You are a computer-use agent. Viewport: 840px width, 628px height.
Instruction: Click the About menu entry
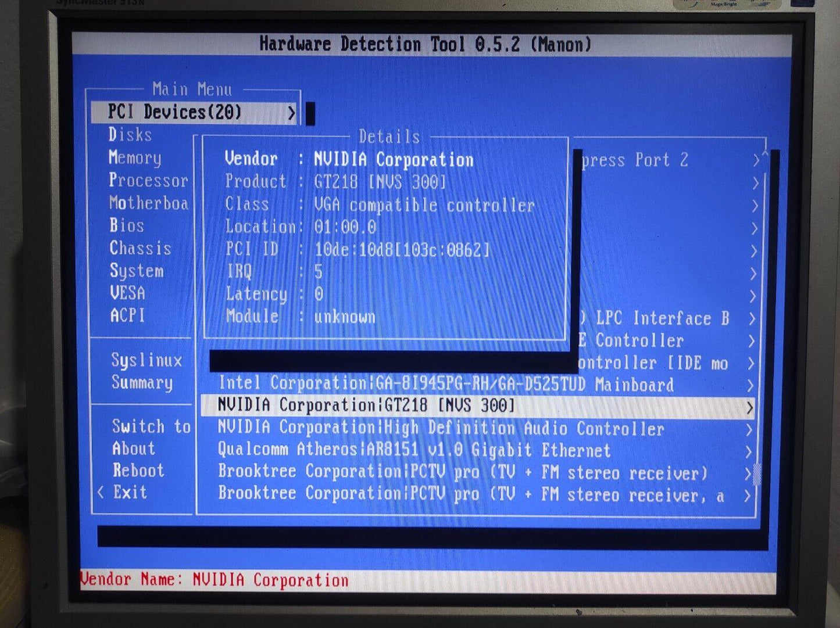[x=134, y=448]
